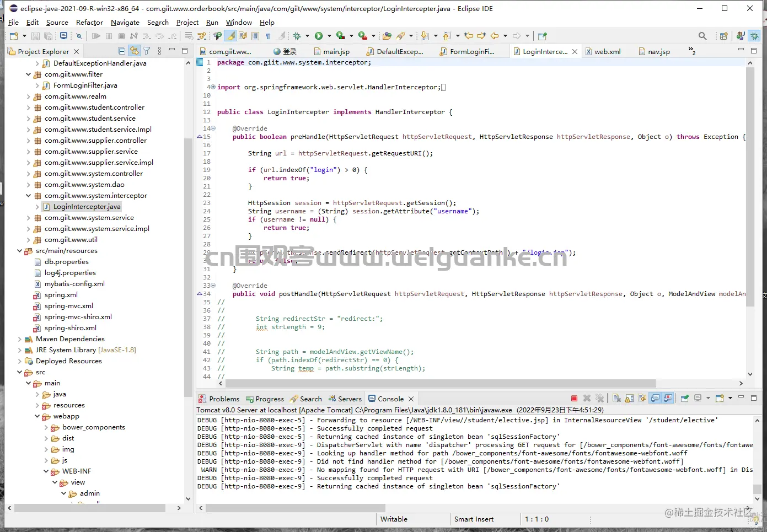The image size is (767, 532).
Task: Click the Save All toolbar icon
Action: pos(49,36)
